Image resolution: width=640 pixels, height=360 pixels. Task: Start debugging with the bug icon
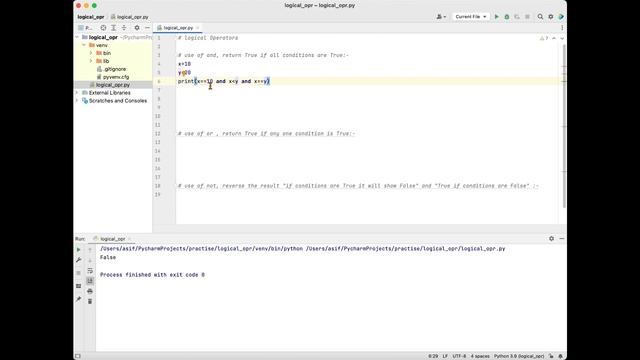pyautogui.click(x=507, y=17)
